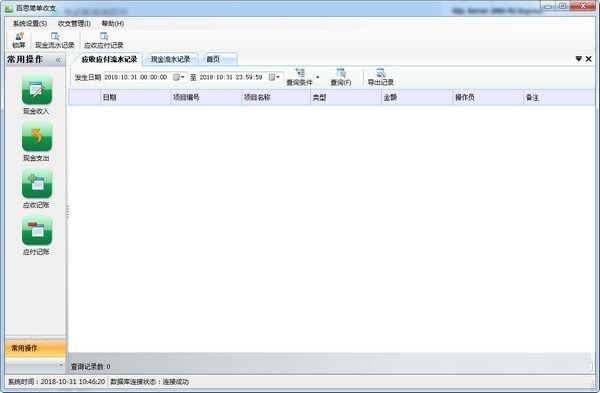Click the 现金收入 sidebar icon
This screenshot has height=393, width=600.
[37, 90]
